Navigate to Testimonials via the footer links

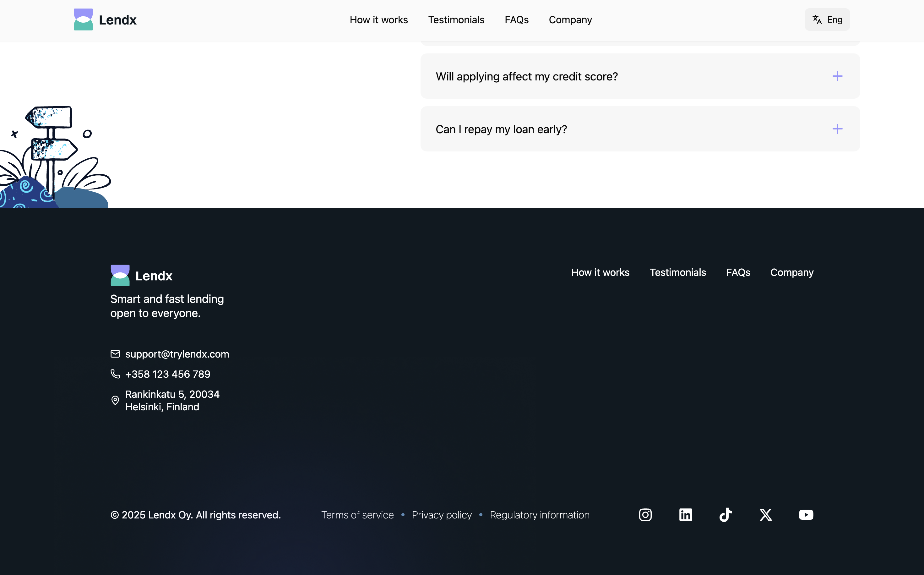(x=678, y=272)
